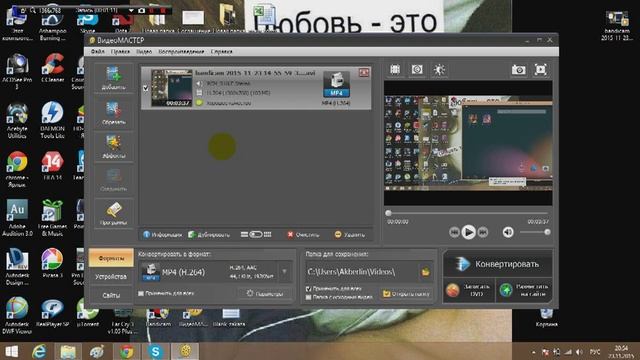The width and height of the screenshot is (640, 360).
Task: Click the Дублировать button below the file list
Action: point(209,235)
